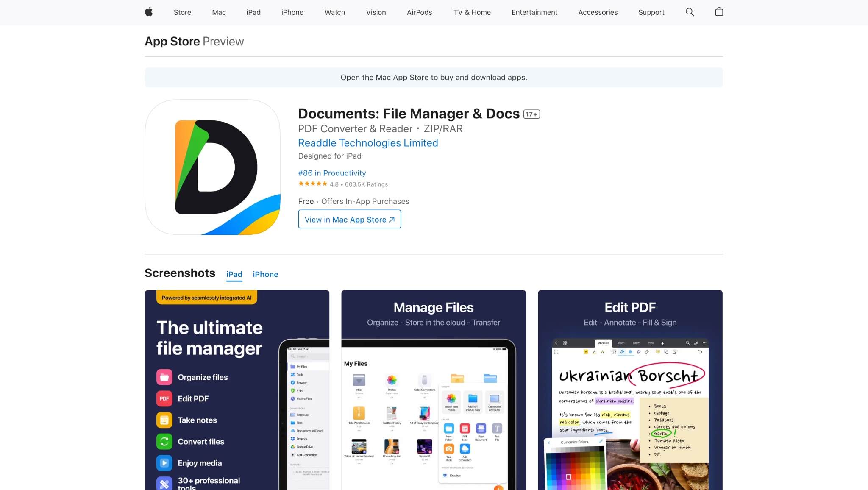This screenshot has height=490, width=868.
Task: Open the Vision menu item
Action: click(376, 12)
